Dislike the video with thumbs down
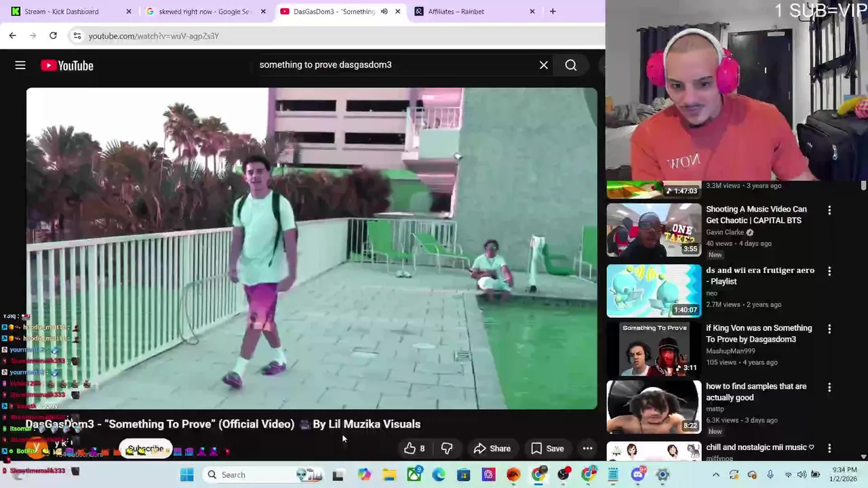Screen dimensions: 868x488 tap(447, 449)
